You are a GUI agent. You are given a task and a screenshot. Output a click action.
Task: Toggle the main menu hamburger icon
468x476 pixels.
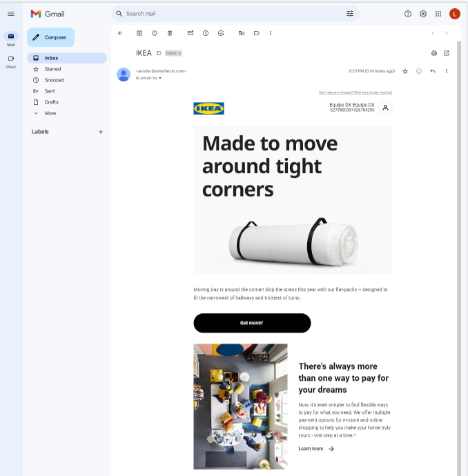tap(11, 14)
